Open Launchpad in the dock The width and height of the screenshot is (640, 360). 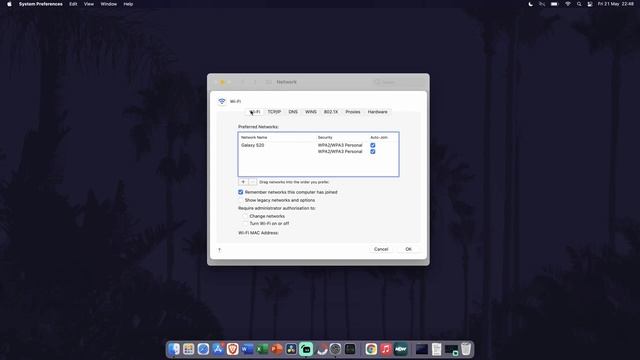[189, 349]
